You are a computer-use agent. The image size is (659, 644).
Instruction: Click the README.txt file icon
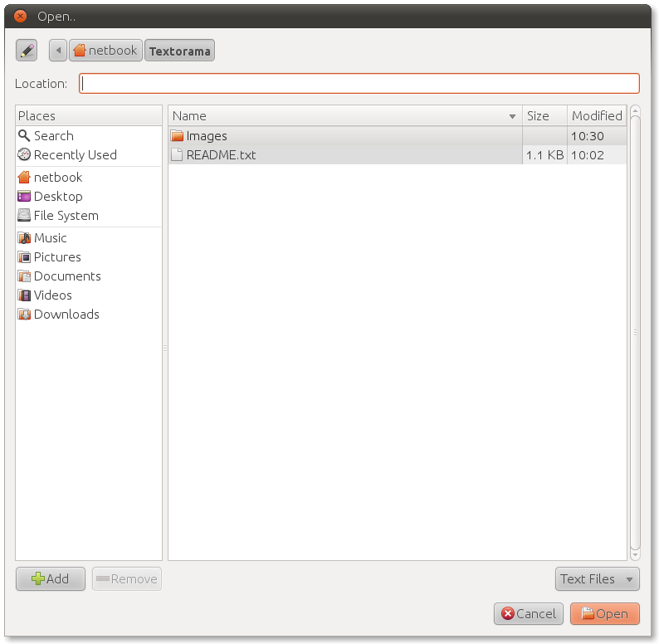[x=177, y=154]
